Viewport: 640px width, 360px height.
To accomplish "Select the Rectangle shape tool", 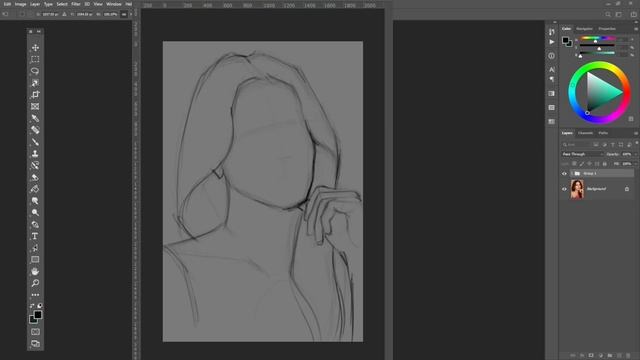I will pos(35,260).
